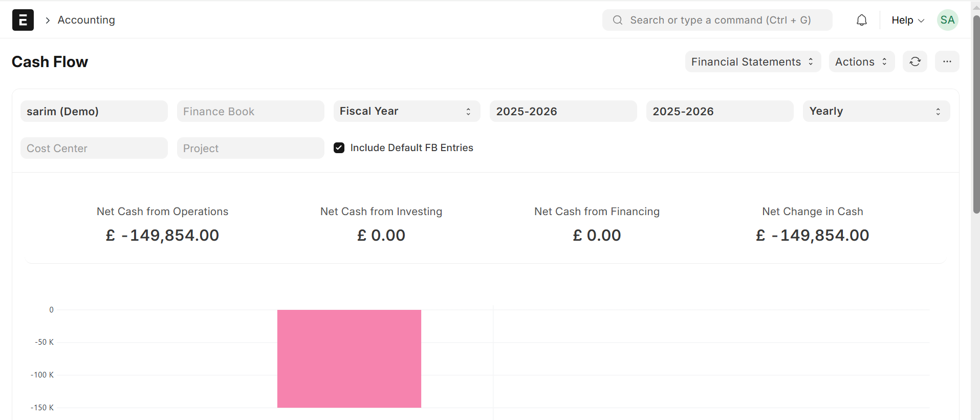Open the Help menu
The width and height of the screenshot is (980, 420).
click(907, 20)
